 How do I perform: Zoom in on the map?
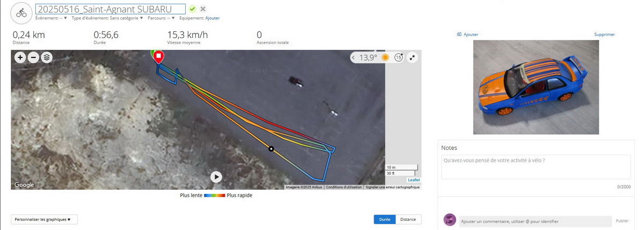20,57
